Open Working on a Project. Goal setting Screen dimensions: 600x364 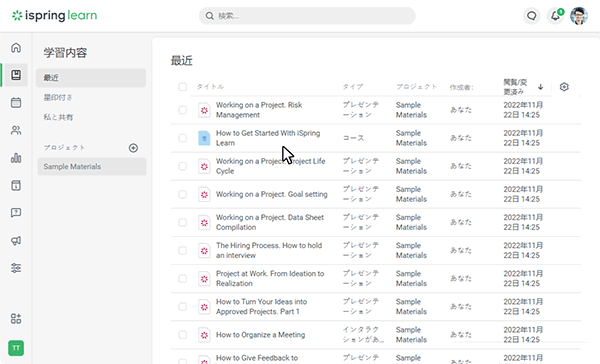272,194
